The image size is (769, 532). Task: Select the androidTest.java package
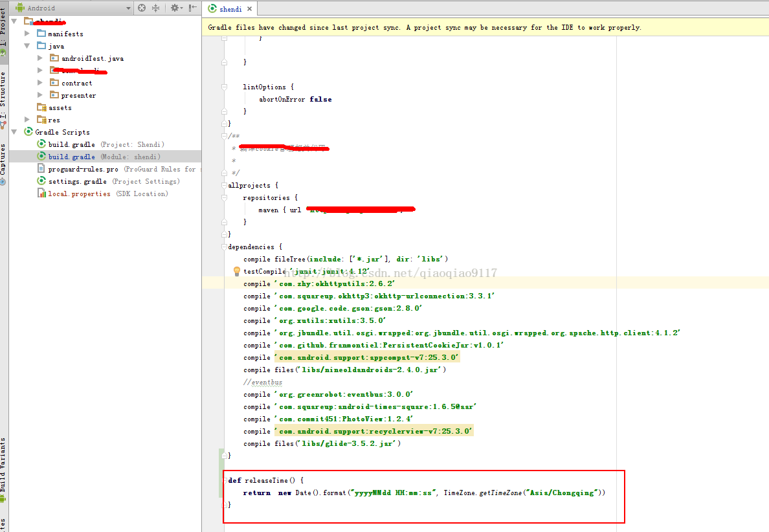[87, 58]
